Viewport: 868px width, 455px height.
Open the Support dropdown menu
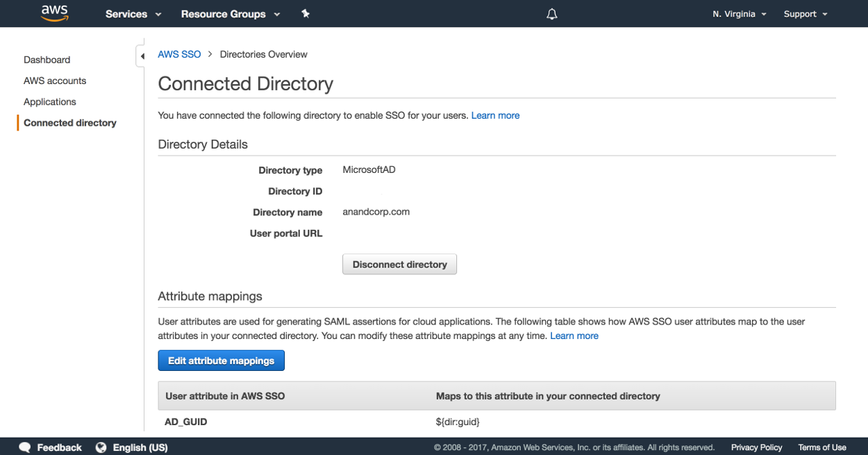click(806, 14)
